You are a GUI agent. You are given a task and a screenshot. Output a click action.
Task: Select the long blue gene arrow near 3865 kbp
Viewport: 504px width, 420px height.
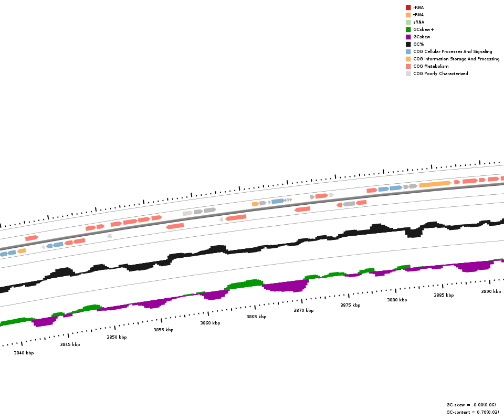(x=278, y=201)
